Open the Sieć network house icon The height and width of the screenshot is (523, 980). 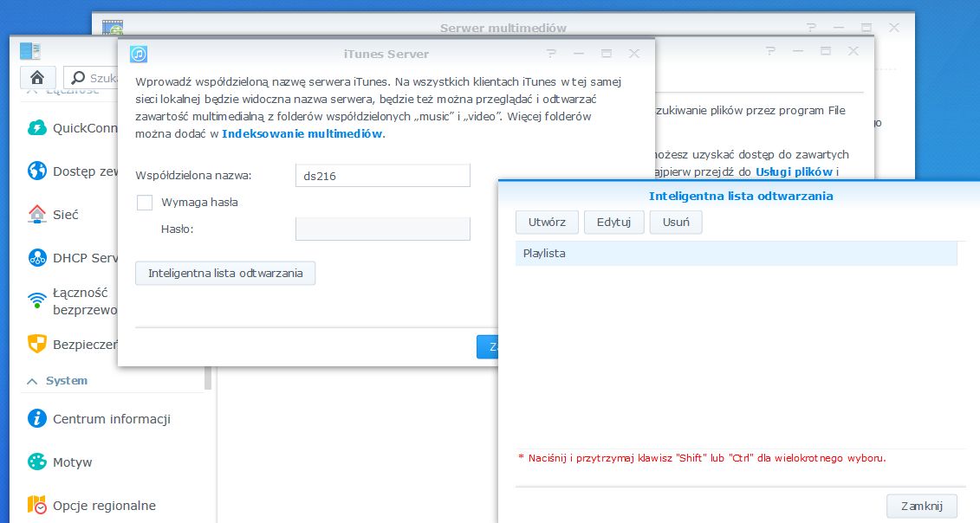tap(37, 215)
